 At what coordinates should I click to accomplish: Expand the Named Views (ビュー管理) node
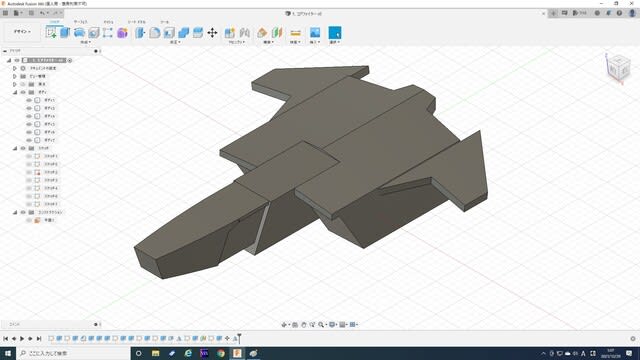coord(15,76)
